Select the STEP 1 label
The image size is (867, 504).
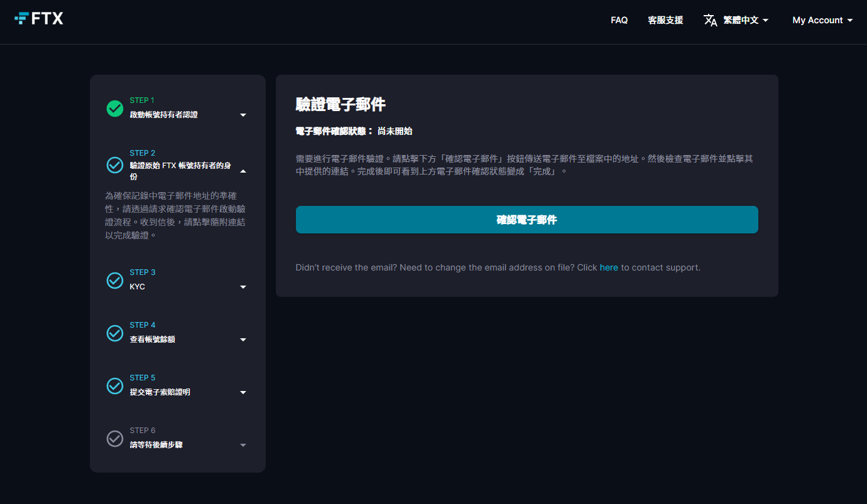(x=142, y=100)
